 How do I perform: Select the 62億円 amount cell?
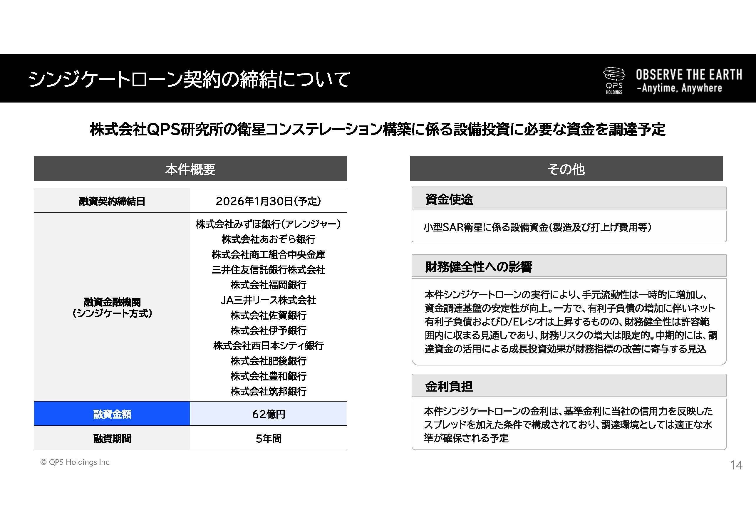[268, 414]
